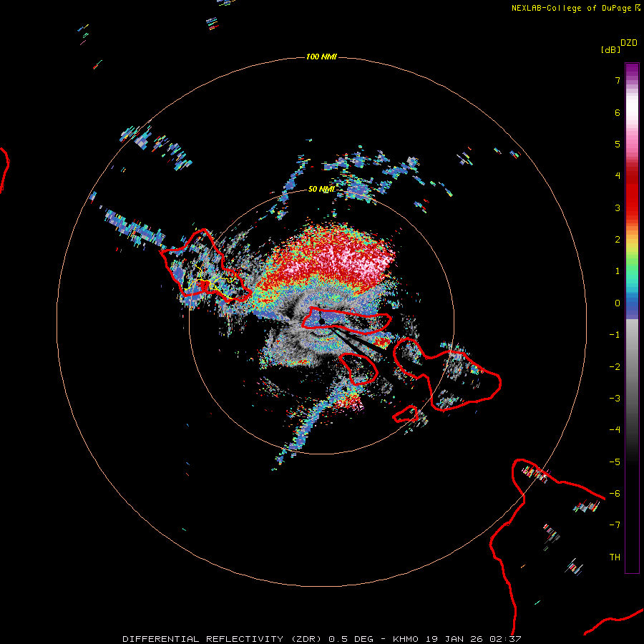
Task: Click the -6 value on color scale
Action: (615, 494)
